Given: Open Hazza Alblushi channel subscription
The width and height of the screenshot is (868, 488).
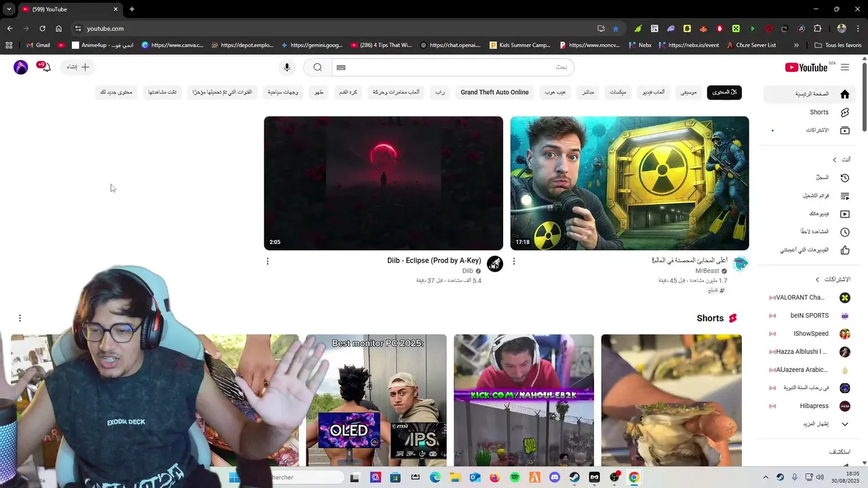Looking at the screenshot, I should 809,352.
